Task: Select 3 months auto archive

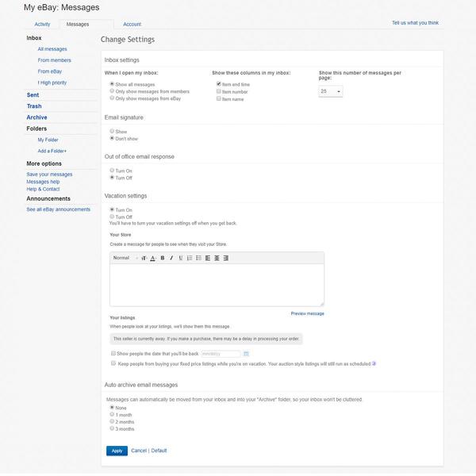Action: point(112,428)
